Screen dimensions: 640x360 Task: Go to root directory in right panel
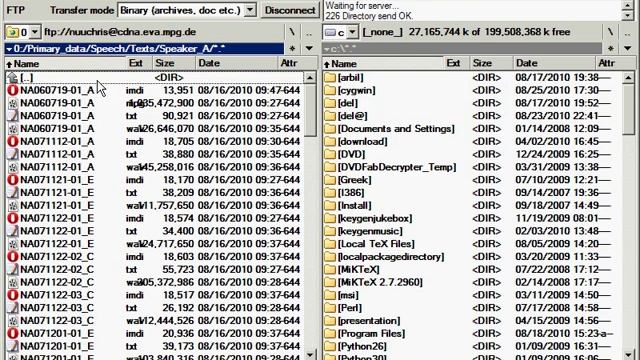[611, 32]
